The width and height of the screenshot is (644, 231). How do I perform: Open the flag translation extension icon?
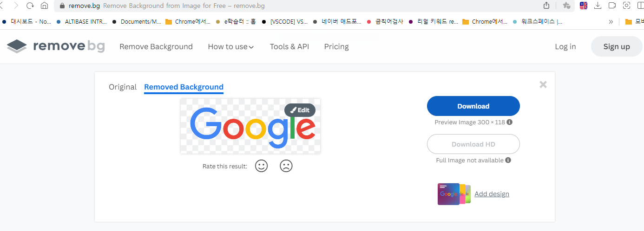(x=584, y=6)
